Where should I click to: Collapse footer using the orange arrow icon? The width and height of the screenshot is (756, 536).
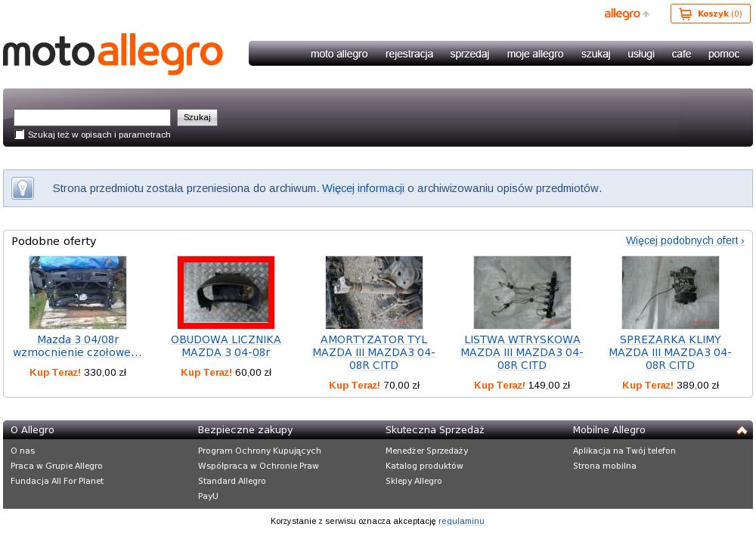pos(742,430)
